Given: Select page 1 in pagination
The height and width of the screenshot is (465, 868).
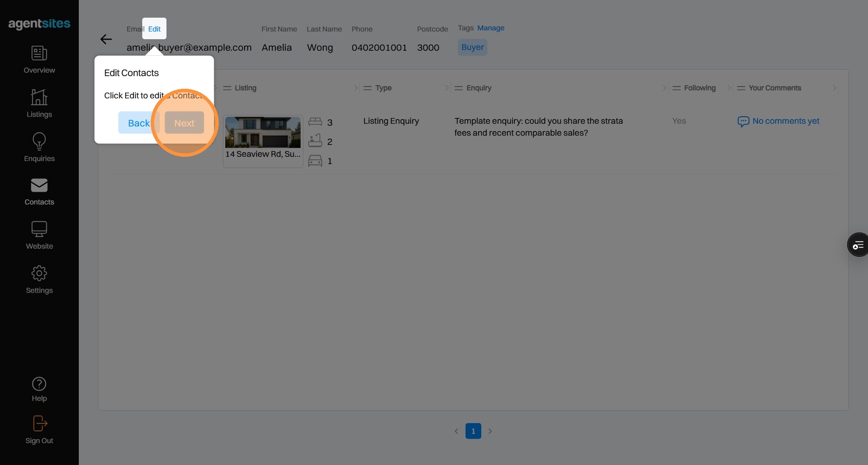Looking at the screenshot, I should click(473, 431).
